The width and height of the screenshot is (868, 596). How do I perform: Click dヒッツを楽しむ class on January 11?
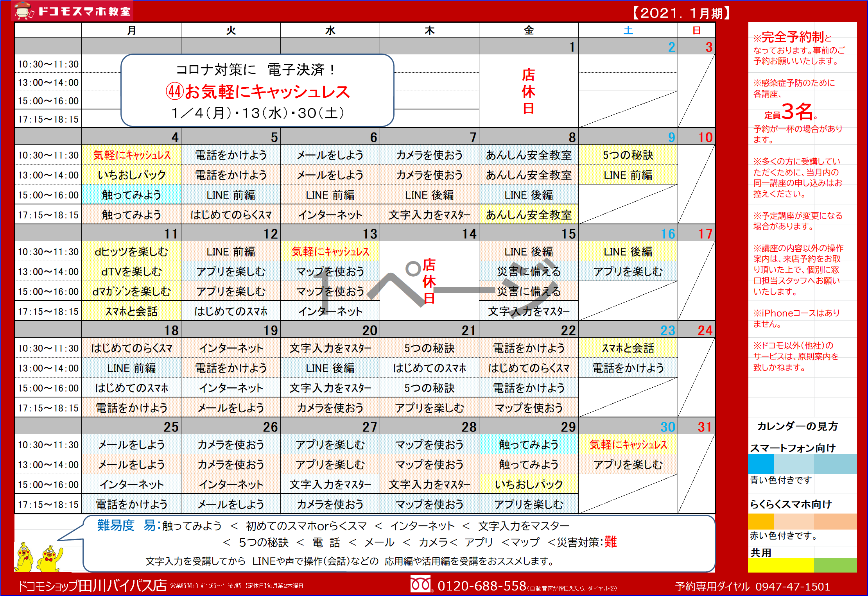click(x=132, y=252)
